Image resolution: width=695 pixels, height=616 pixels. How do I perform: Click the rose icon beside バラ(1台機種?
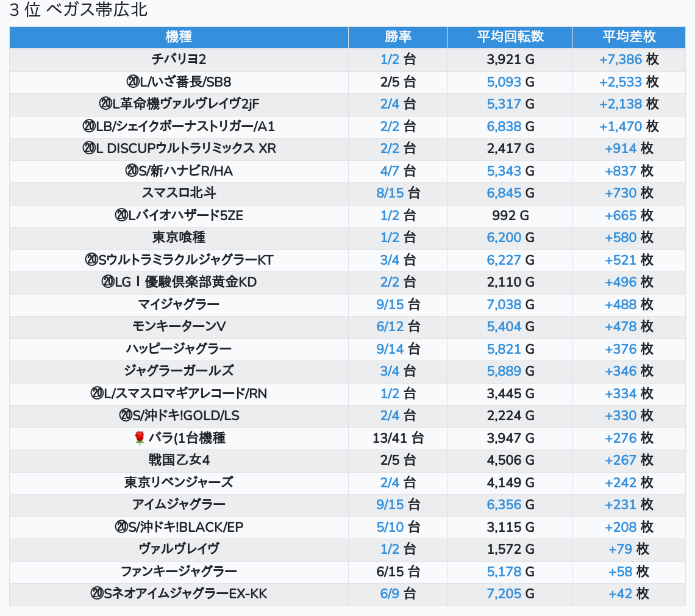[139, 438]
